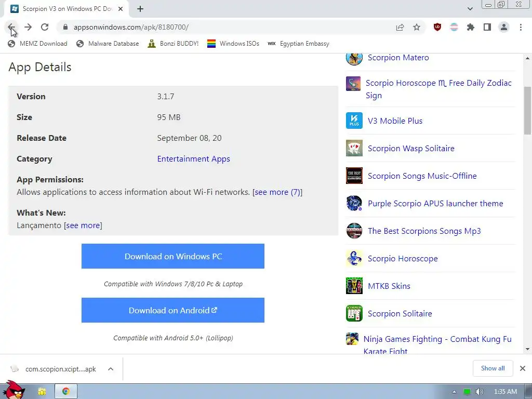Open Ninja Games Fighting Combat Kung Fu link
This screenshot has height=399, width=532.
pos(437,344)
